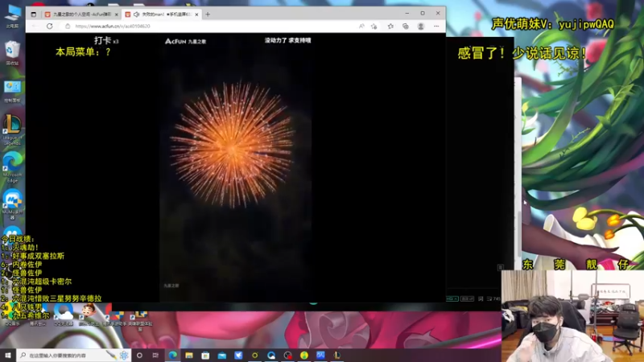
Task: Open the Favorites list icon
Action: coord(390,27)
